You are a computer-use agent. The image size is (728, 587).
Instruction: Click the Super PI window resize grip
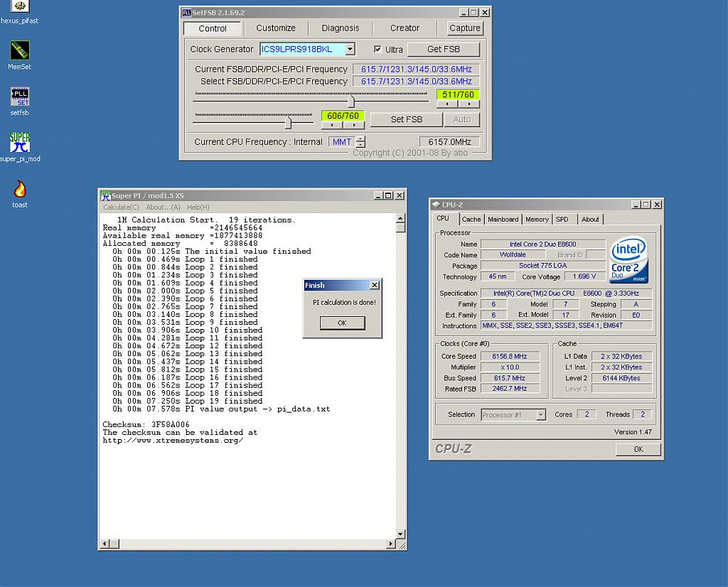tap(401, 544)
